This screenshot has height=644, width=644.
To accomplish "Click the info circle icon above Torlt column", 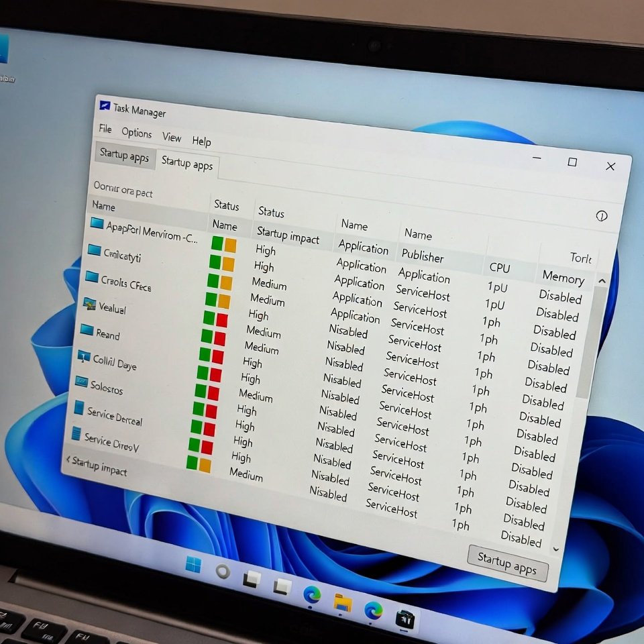I will point(602,216).
